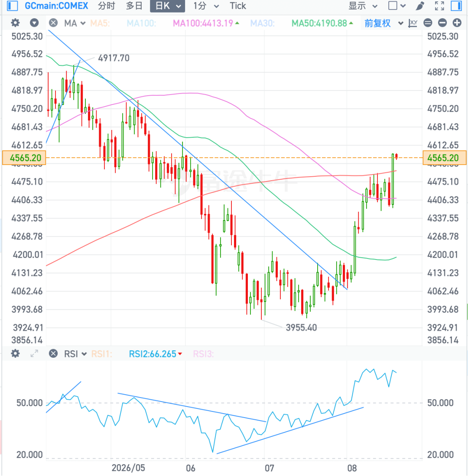Toggle the faded MA100 blue line
This screenshot has width=468, height=476.
[x=141, y=23]
